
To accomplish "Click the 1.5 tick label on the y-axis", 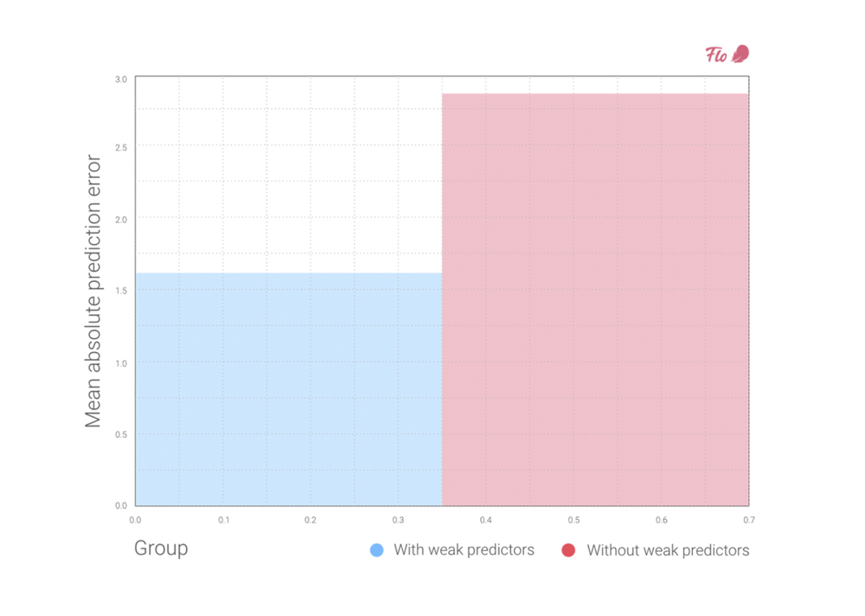I will 119,291.
